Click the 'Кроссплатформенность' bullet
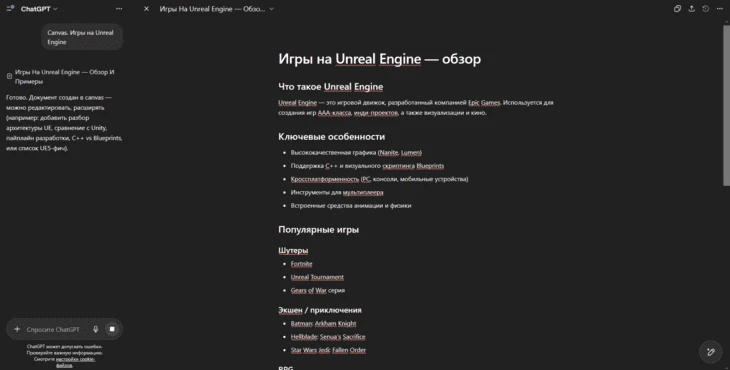The width and height of the screenshot is (730, 370). 379,179
